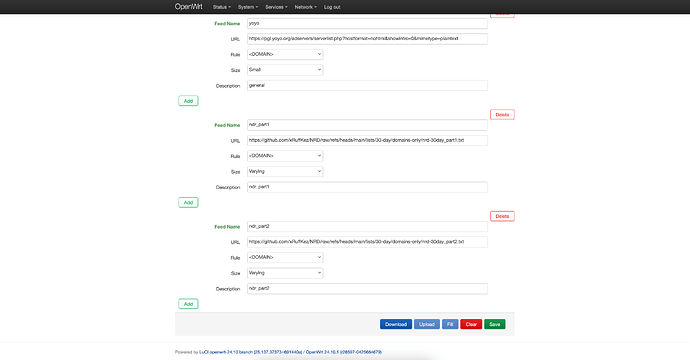Click the red Clear button
Image resolution: width=690 pixels, height=360 pixels.
pos(471,324)
